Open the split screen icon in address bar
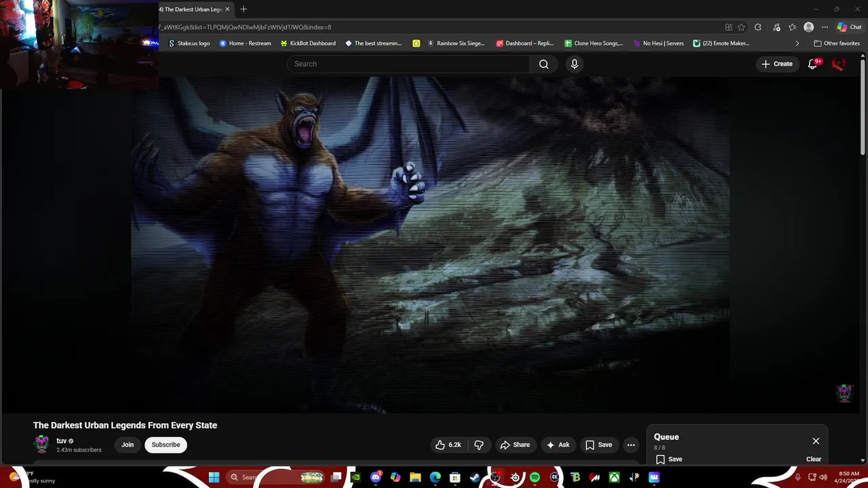 (728, 27)
